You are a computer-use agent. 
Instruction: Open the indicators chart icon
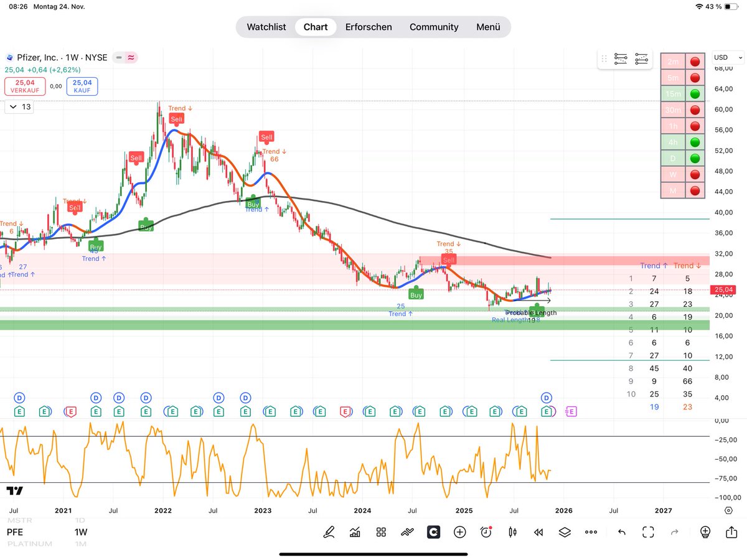pos(355,532)
